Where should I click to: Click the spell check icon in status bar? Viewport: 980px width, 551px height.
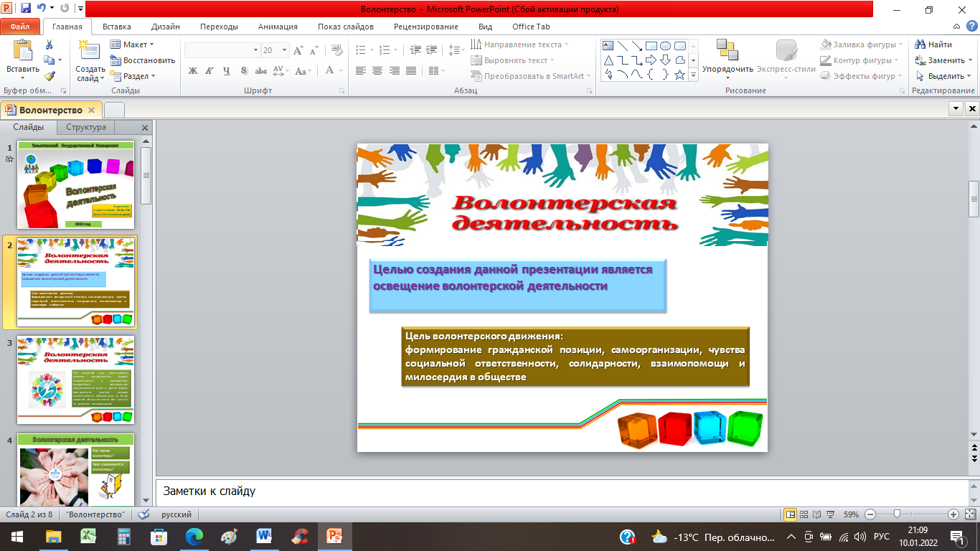pyautogui.click(x=143, y=514)
